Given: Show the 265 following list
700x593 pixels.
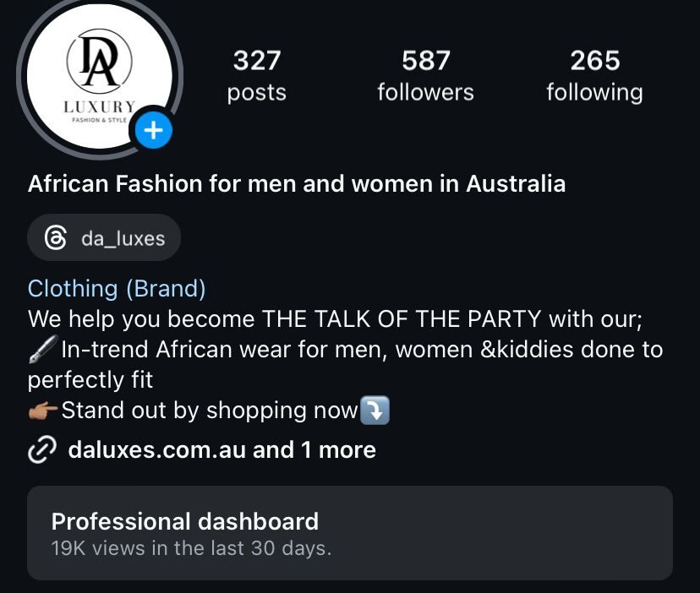Looking at the screenshot, I should [594, 75].
